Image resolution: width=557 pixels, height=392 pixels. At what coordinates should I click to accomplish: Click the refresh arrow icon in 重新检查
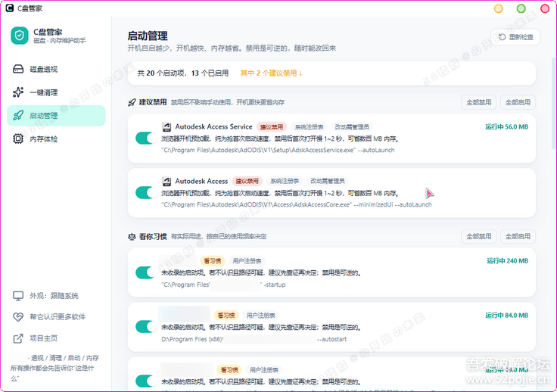click(x=503, y=37)
